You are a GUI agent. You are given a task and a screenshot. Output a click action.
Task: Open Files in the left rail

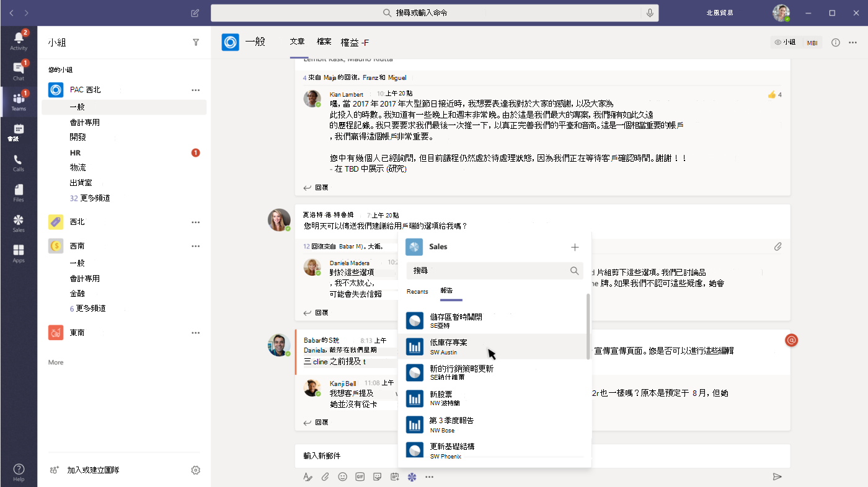pos(19,193)
